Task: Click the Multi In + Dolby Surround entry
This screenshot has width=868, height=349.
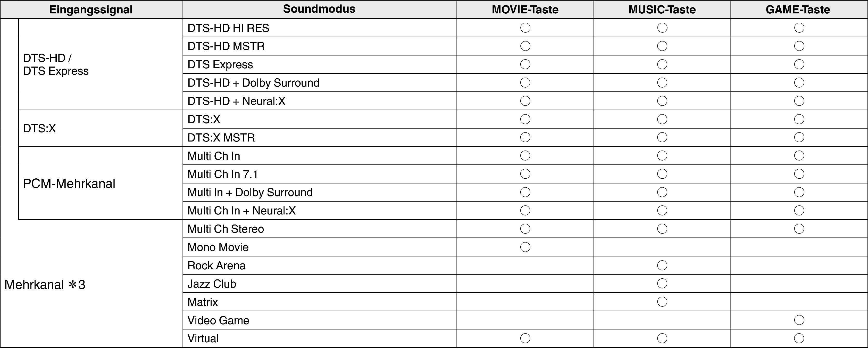Action: pos(250,192)
